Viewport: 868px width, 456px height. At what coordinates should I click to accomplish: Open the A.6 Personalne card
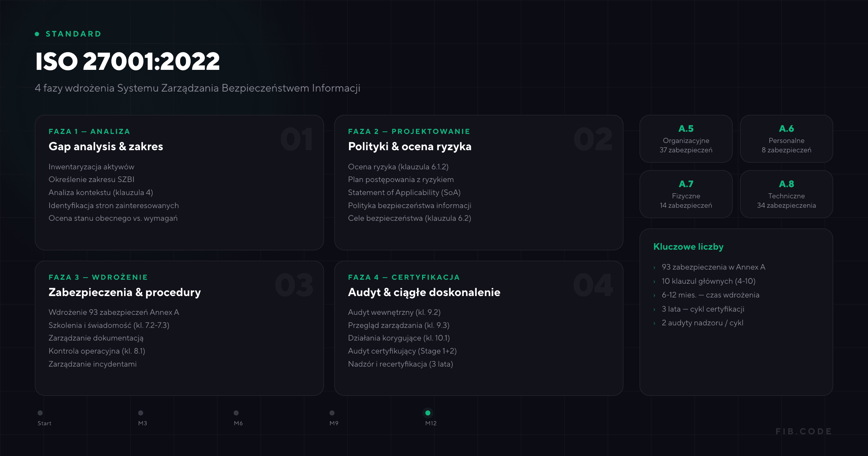[786, 139]
